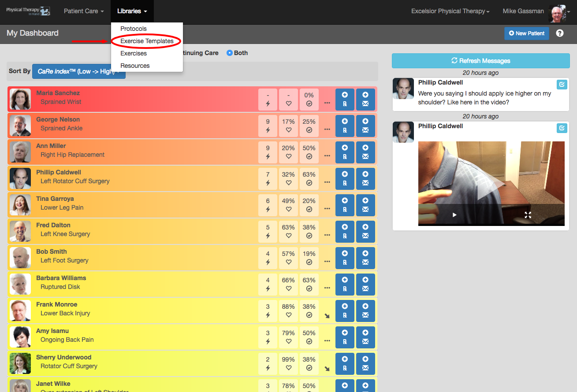Send message to Fred Dalton
The width and height of the screenshot is (577, 392).
tap(365, 231)
